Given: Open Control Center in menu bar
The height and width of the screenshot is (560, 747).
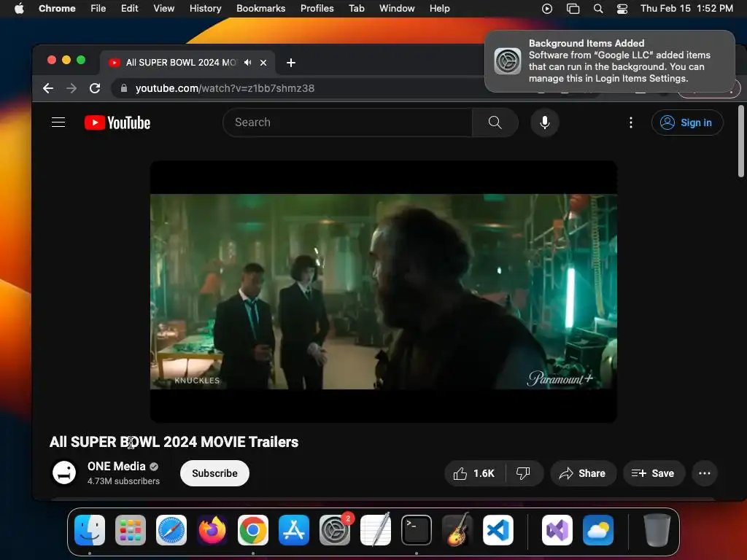Looking at the screenshot, I should coord(622,8).
